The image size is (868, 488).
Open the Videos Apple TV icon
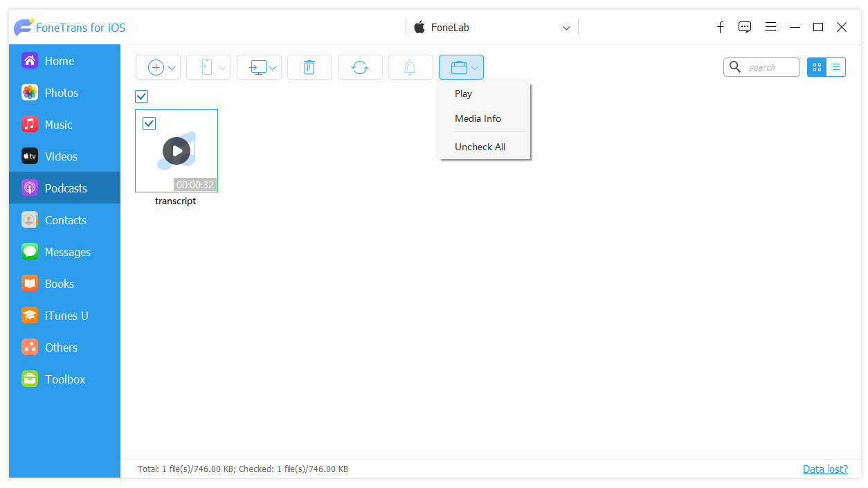coord(30,156)
